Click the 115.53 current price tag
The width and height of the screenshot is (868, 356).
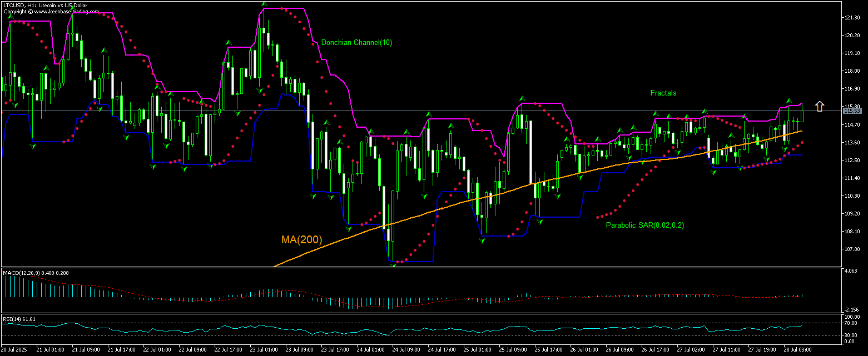click(x=851, y=111)
